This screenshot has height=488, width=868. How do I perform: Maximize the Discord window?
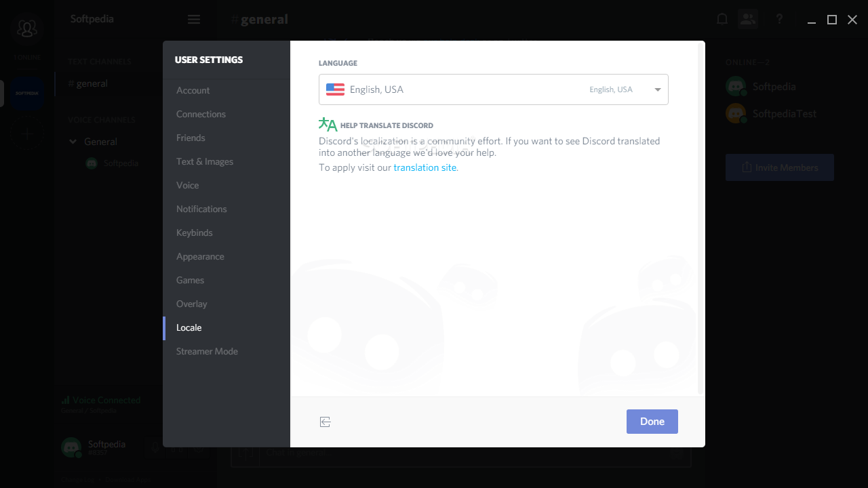tap(832, 20)
